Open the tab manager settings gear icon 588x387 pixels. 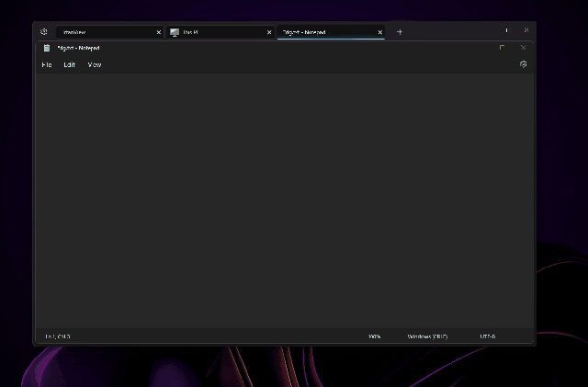[43, 32]
